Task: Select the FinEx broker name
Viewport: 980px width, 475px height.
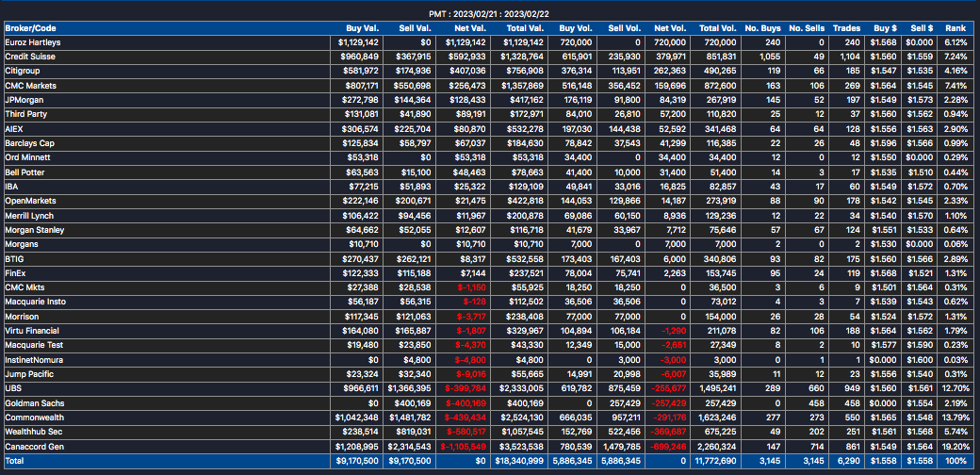Action: coord(15,272)
